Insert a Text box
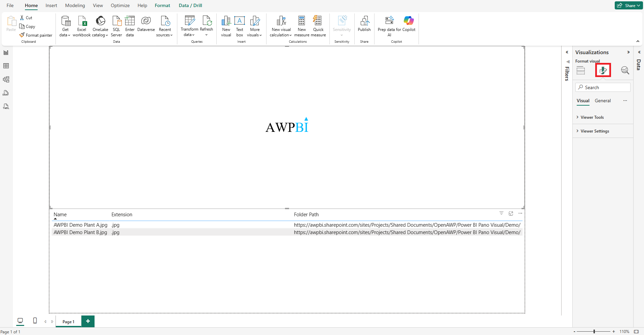Viewport: 644px width, 335px height. tap(240, 26)
